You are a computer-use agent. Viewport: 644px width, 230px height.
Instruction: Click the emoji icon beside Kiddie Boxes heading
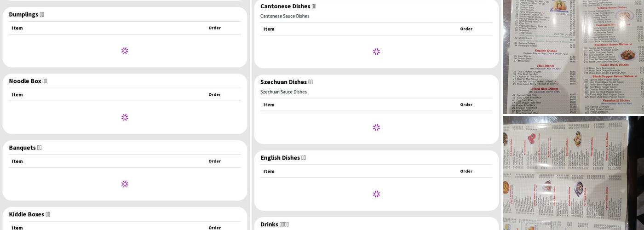tap(48, 214)
